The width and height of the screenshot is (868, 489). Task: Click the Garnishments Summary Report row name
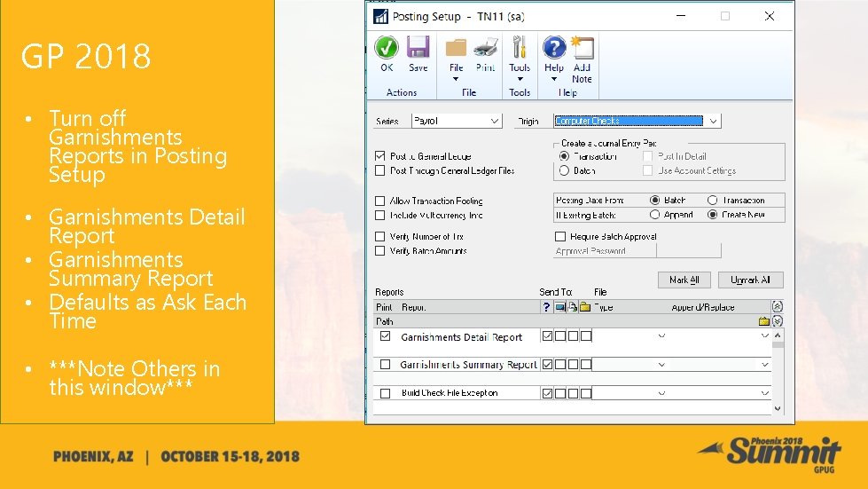click(468, 365)
